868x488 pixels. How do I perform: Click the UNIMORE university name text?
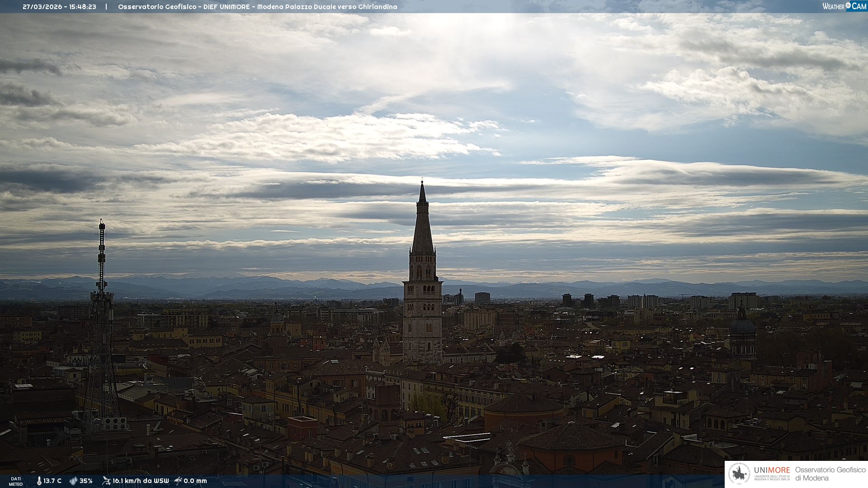pos(772,470)
